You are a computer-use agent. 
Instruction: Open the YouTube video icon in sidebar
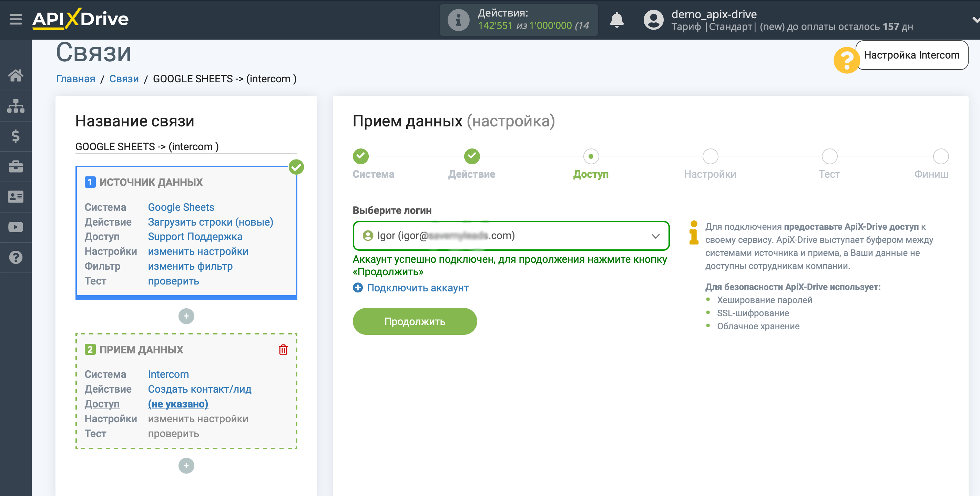point(16,227)
